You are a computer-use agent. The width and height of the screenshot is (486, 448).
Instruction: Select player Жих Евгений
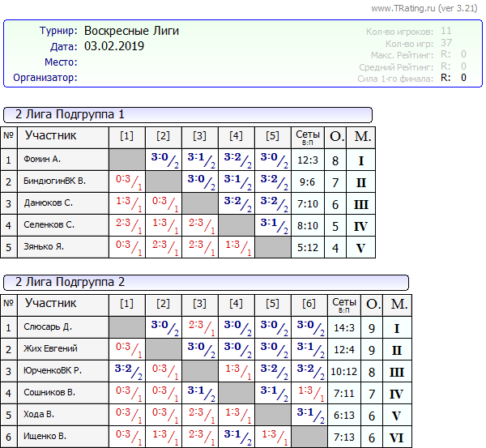coord(51,349)
